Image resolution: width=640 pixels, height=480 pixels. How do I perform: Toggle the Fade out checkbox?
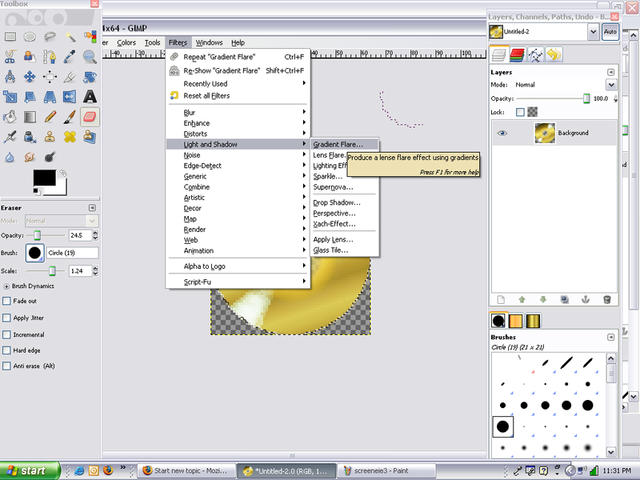click(7, 301)
